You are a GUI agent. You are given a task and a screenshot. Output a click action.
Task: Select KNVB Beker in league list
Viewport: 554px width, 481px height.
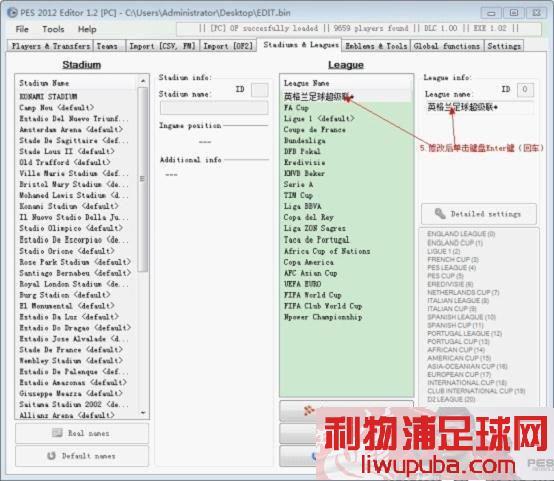pyautogui.click(x=347, y=173)
